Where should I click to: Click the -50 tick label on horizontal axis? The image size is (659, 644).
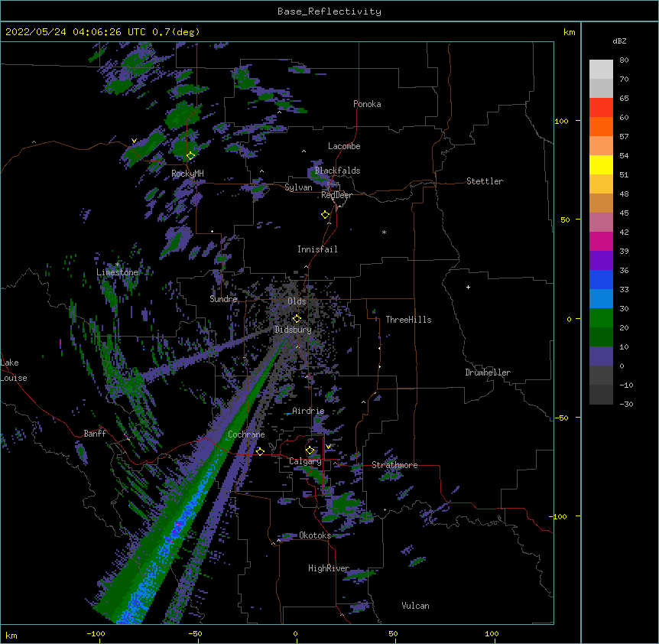pyautogui.click(x=195, y=633)
